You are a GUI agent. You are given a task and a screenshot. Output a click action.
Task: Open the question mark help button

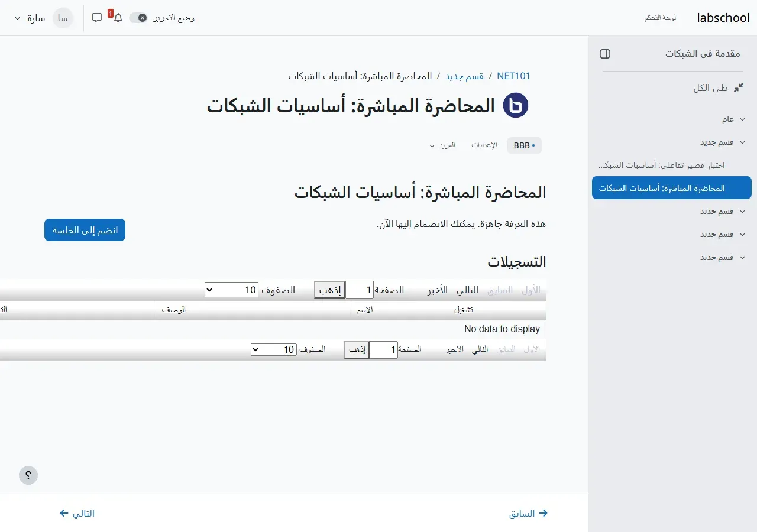[28, 475]
